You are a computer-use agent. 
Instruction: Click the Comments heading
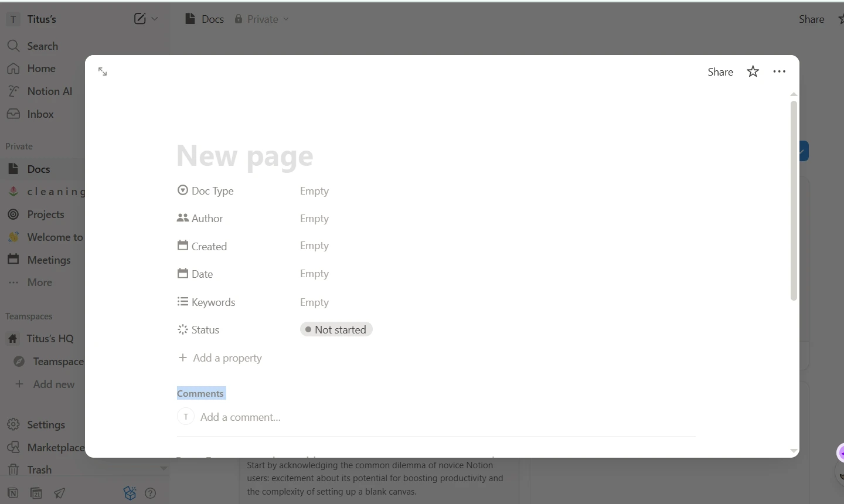pos(200,393)
